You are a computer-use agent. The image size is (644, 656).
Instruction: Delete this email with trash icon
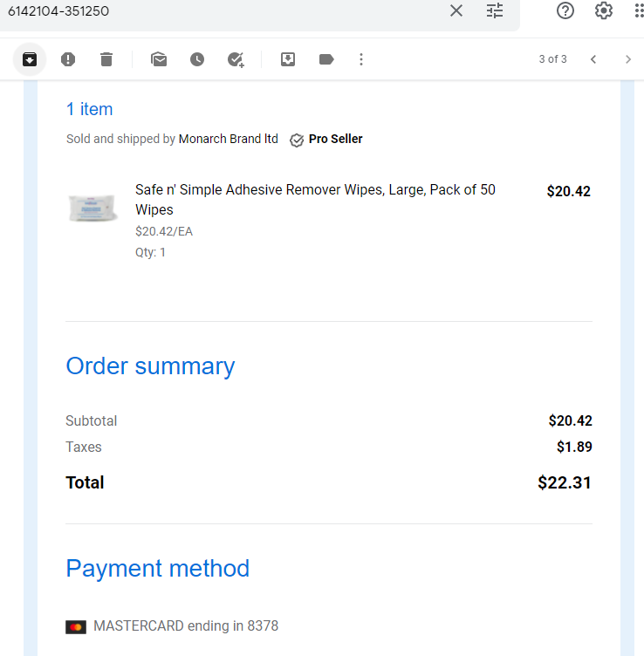(106, 59)
